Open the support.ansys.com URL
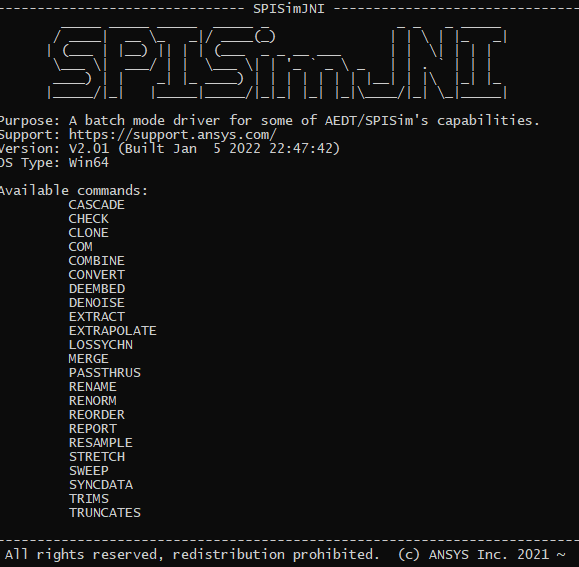 point(172,135)
